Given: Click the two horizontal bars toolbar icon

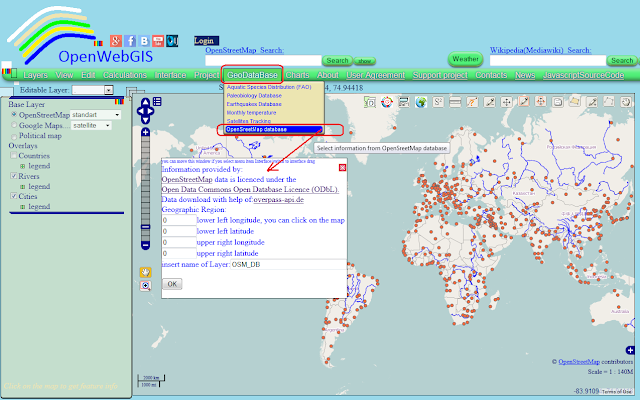Looking at the screenshot, I should coord(455,102).
